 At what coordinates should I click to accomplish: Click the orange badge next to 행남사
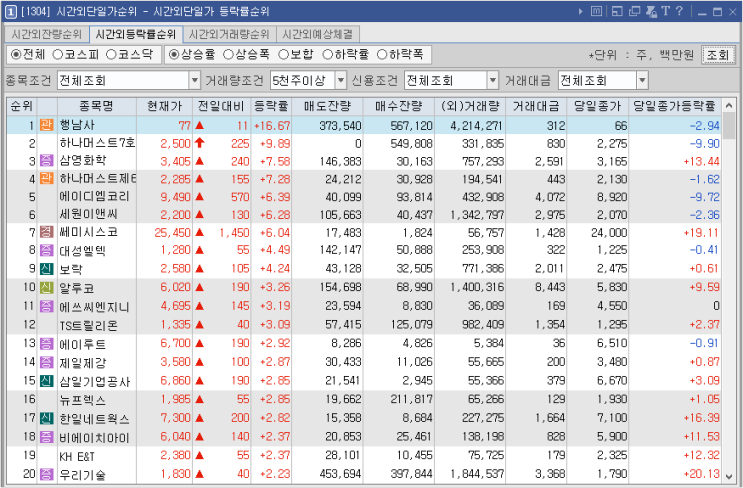click(x=46, y=126)
